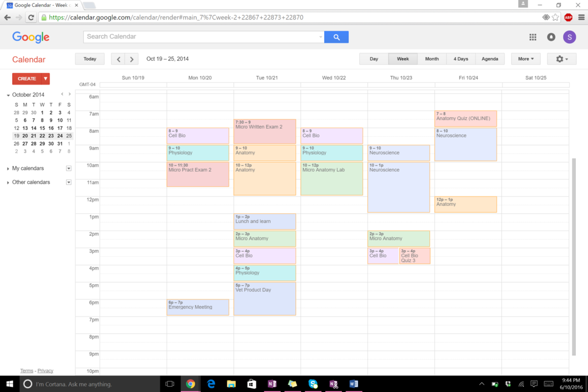This screenshot has width=588, height=392.
Task: Expand the Other calendars section
Action: [8, 182]
